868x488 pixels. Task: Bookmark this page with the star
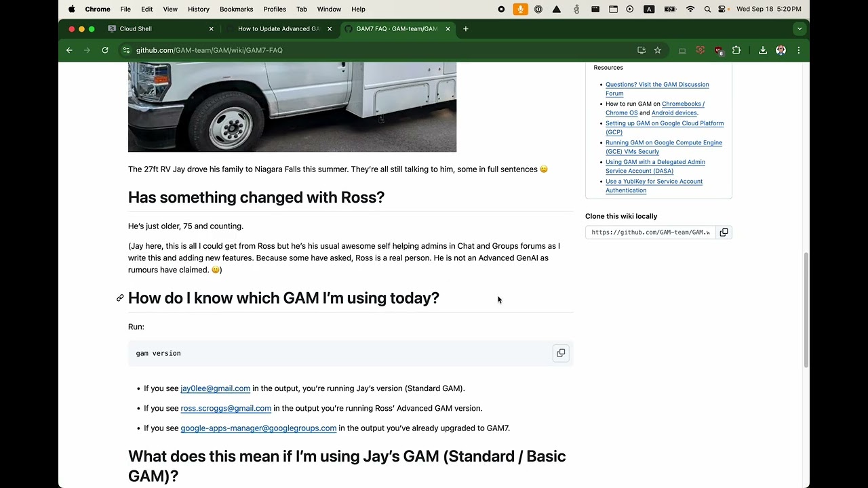pyautogui.click(x=658, y=50)
